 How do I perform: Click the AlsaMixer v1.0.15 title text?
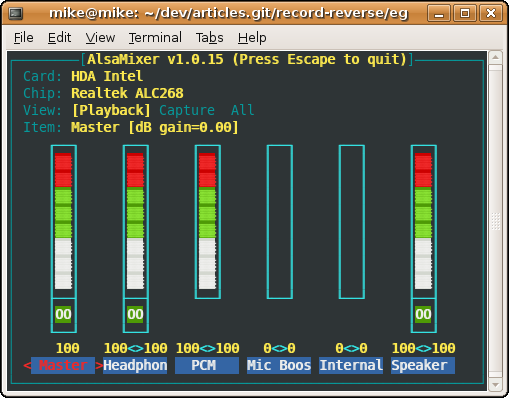[247, 59]
